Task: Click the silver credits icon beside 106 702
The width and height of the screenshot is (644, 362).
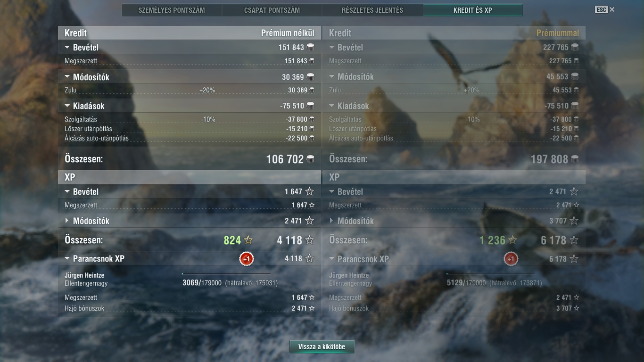Action: click(310, 159)
